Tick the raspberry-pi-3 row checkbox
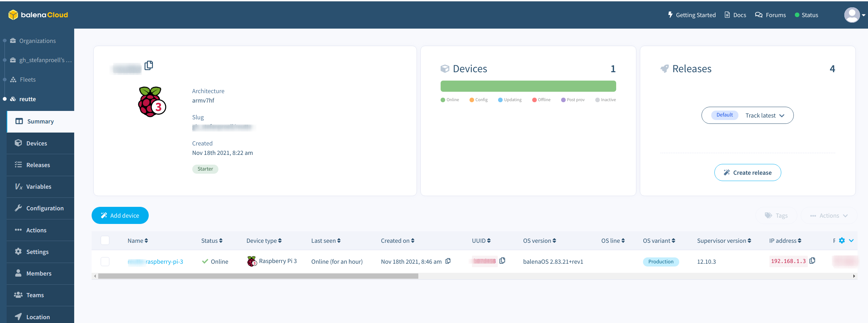This screenshot has width=868, height=323. [x=105, y=261]
